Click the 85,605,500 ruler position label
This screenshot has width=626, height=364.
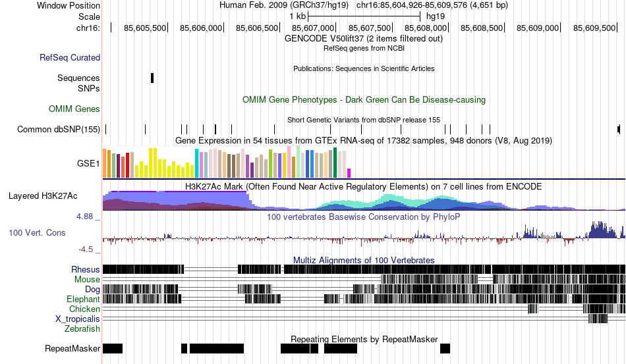pos(145,28)
